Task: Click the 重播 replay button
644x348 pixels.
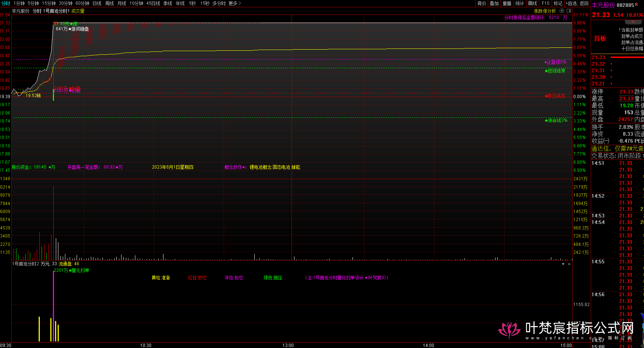Action: [507, 3]
